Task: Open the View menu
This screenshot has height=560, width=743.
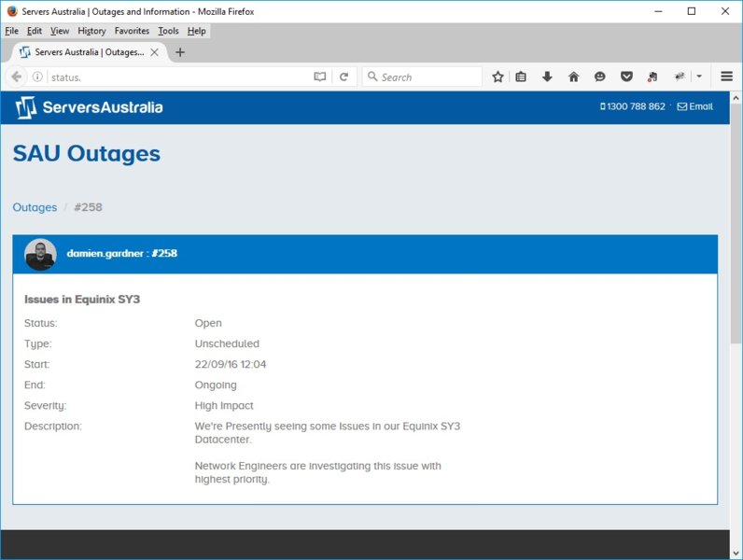Action: click(60, 31)
